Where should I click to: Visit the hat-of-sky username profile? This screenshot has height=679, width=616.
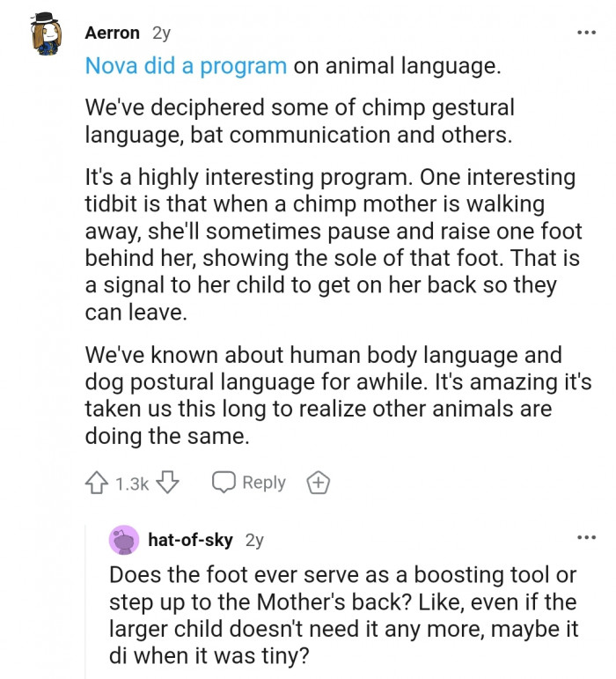coord(191,540)
